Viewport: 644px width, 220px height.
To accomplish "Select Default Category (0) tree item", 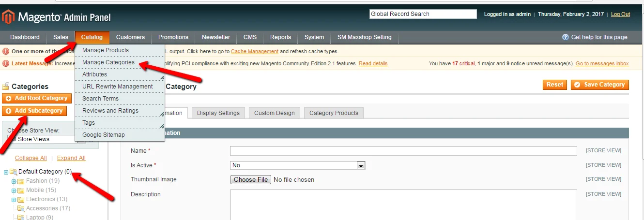I will coord(45,172).
